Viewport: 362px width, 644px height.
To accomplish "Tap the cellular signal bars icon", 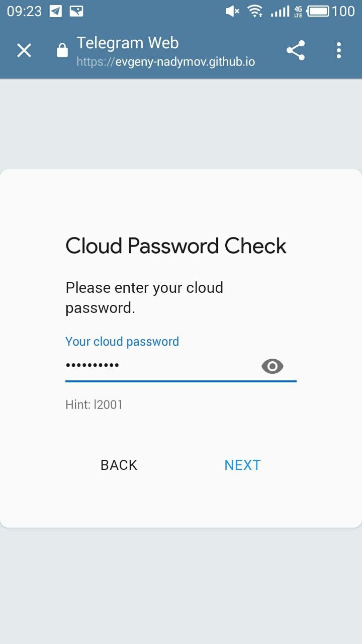I will [280, 11].
